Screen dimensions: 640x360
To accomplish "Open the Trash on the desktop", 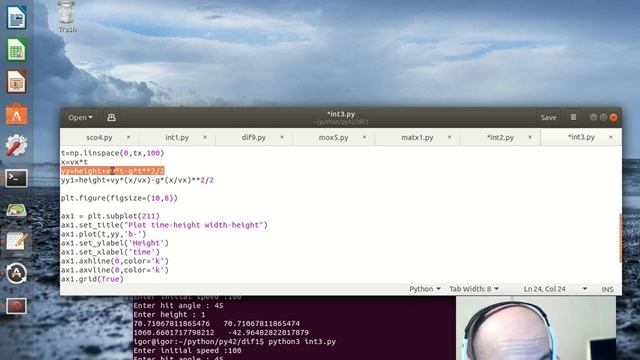I will (x=67, y=17).
